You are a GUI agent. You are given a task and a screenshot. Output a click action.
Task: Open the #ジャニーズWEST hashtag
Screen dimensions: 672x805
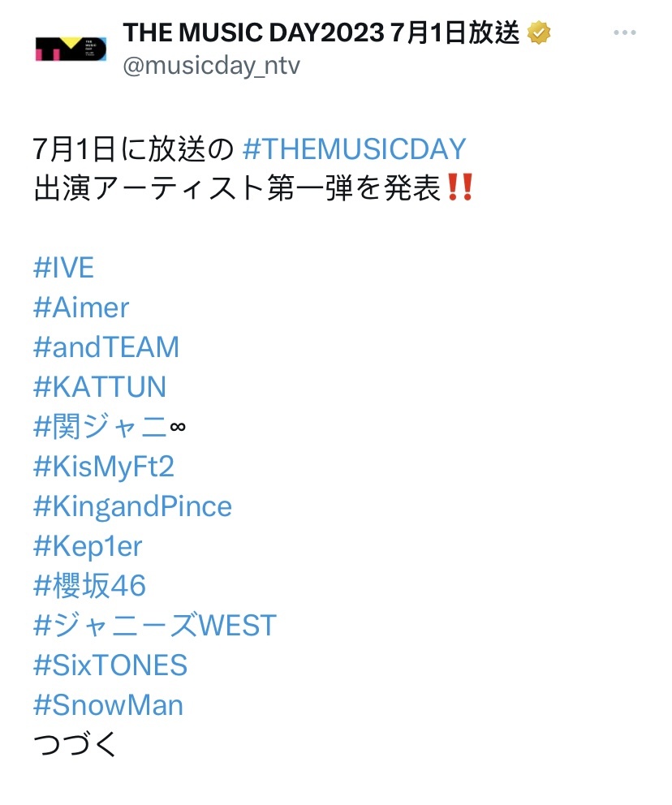click(155, 626)
